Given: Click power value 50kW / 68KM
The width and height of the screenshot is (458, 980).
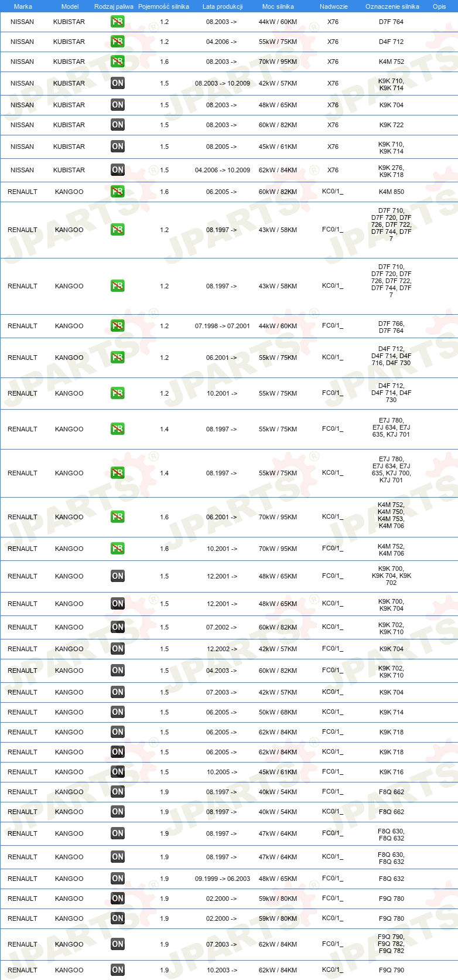Looking at the screenshot, I should [x=278, y=712].
